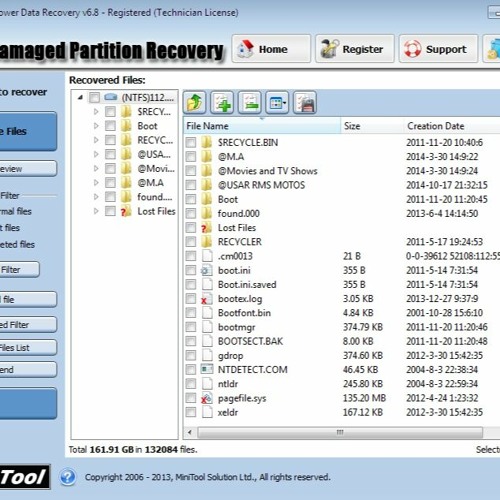Image resolution: width=500 pixels, height=500 pixels.
Task: Click the NTDETECT.COM file icon
Action: 207,369
